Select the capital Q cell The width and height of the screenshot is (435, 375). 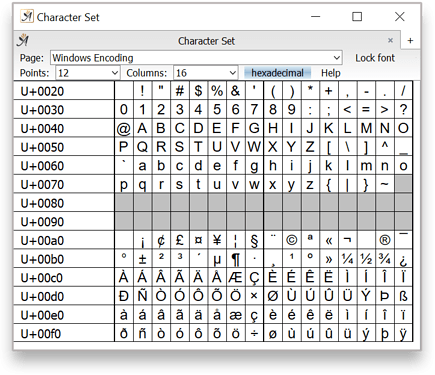(x=142, y=147)
